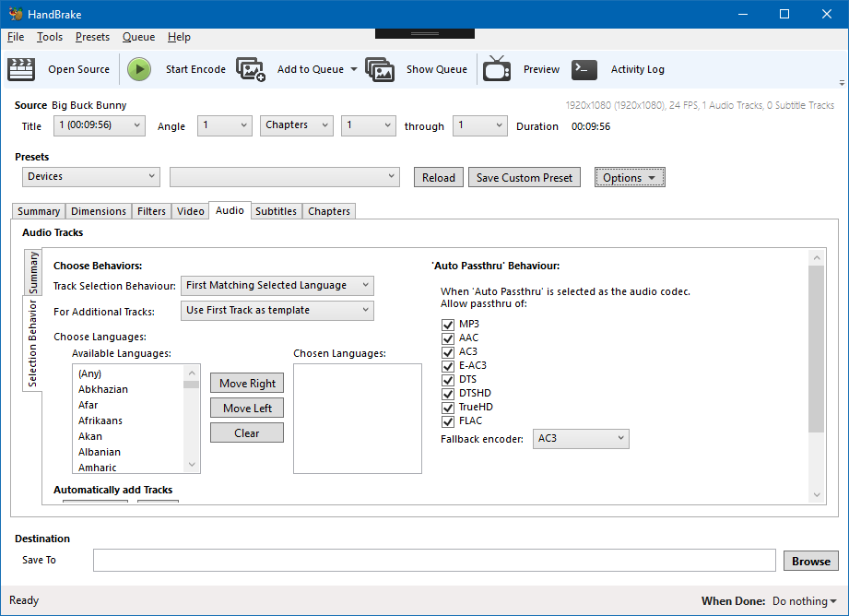Uncheck the MP3 passthru checkbox
849x616 pixels.
(448, 325)
